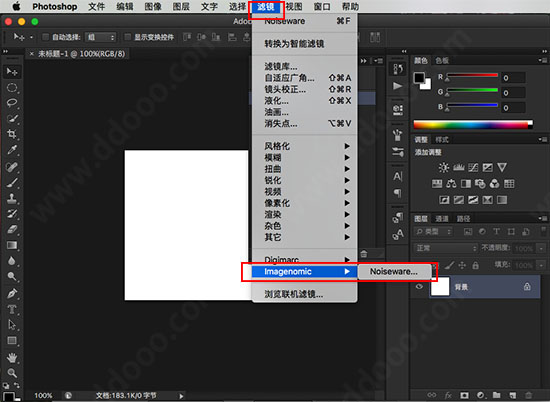Add a Levels adjustment

pyautogui.click(x=458, y=167)
